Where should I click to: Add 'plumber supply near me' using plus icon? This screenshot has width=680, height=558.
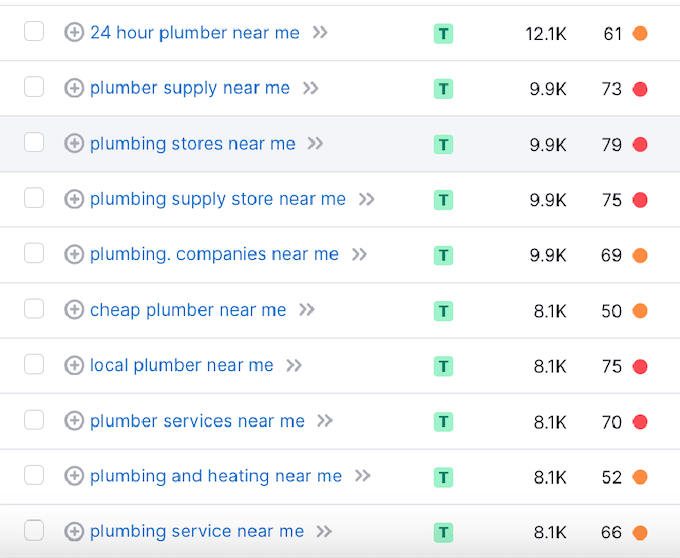click(x=74, y=88)
